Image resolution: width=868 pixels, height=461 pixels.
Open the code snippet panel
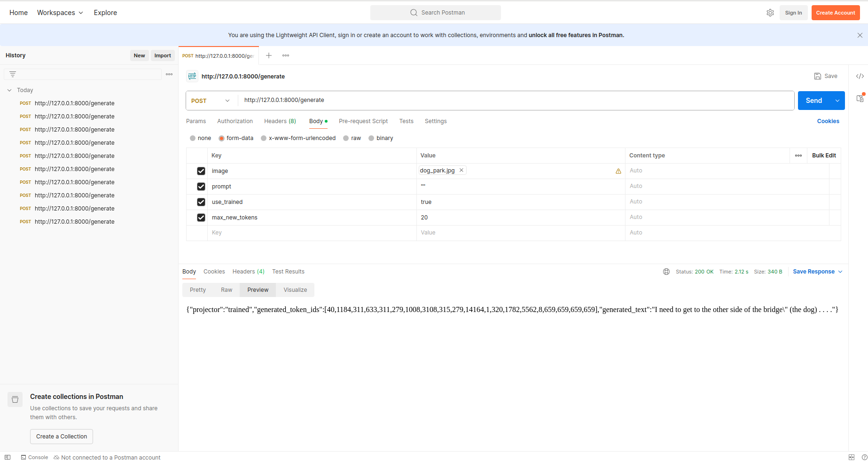pos(860,76)
